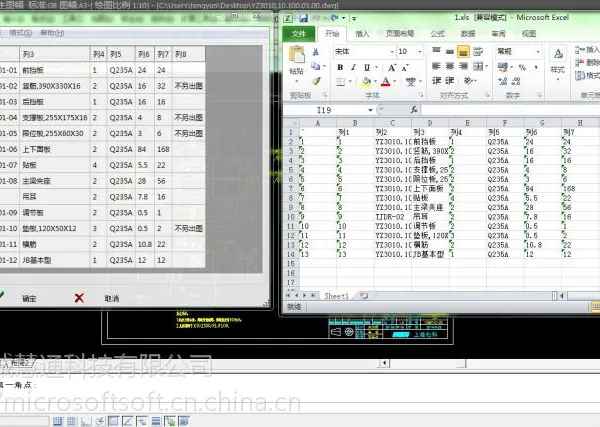Expand the Merge and Center arrow
The width and height of the screenshot is (600, 427).
point(486,66)
